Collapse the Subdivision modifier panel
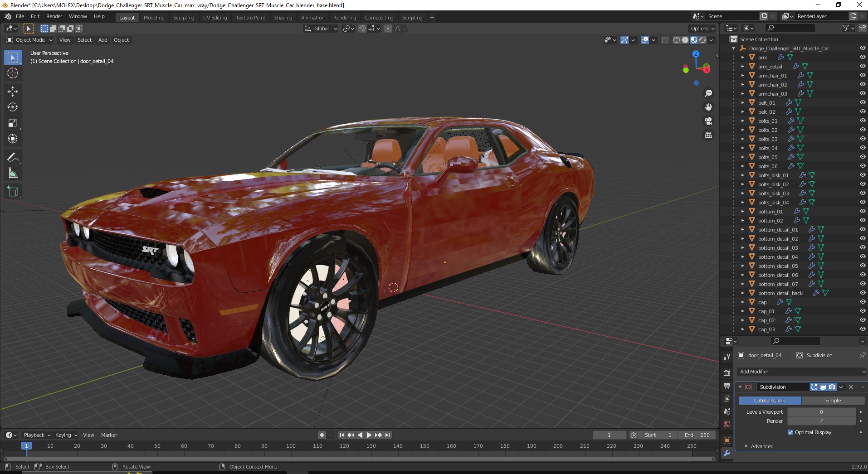The height and width of the screenshot is (474, 868). click(740, 387)
